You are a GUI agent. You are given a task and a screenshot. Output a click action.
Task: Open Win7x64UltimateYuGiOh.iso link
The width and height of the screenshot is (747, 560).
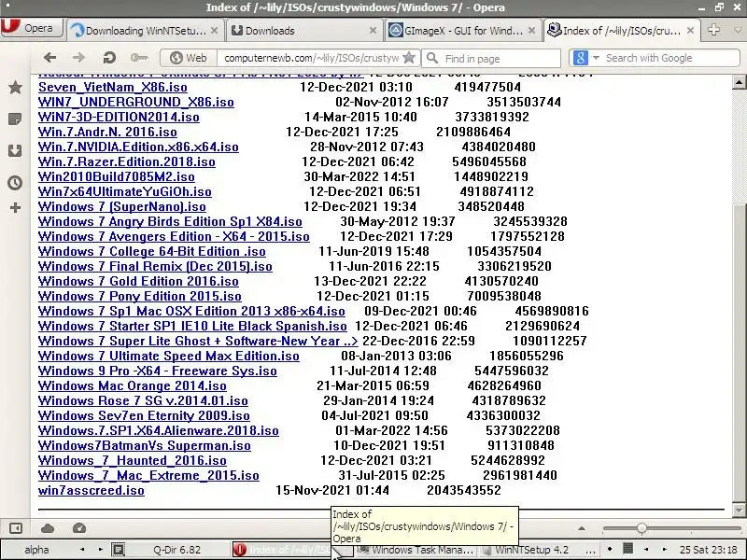pyautogui.click(x=124, y=191)
